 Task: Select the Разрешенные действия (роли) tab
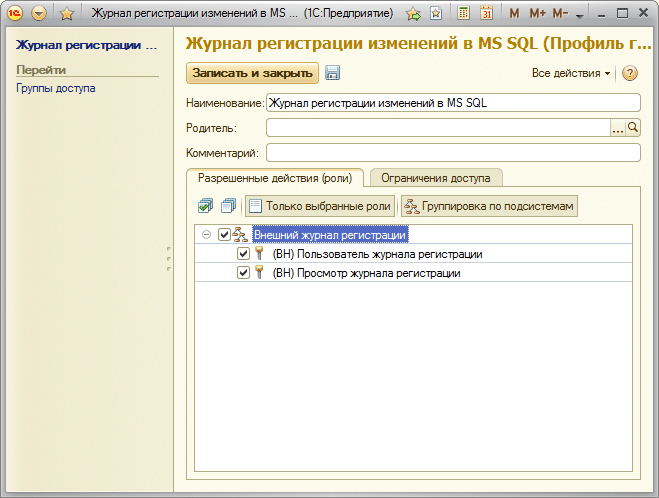click(x=275, y=178)
